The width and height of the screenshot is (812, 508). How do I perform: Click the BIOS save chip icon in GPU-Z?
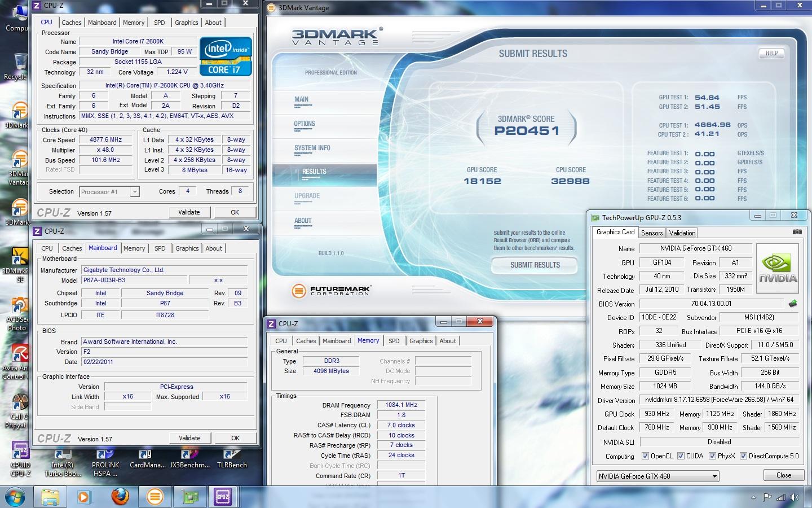tap(793, 304)
